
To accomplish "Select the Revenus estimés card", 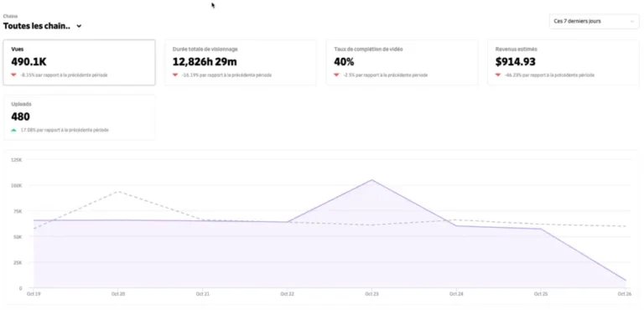I will [x=563, y=62].
